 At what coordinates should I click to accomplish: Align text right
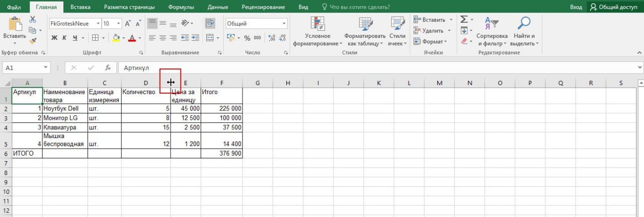click(173, 38)
